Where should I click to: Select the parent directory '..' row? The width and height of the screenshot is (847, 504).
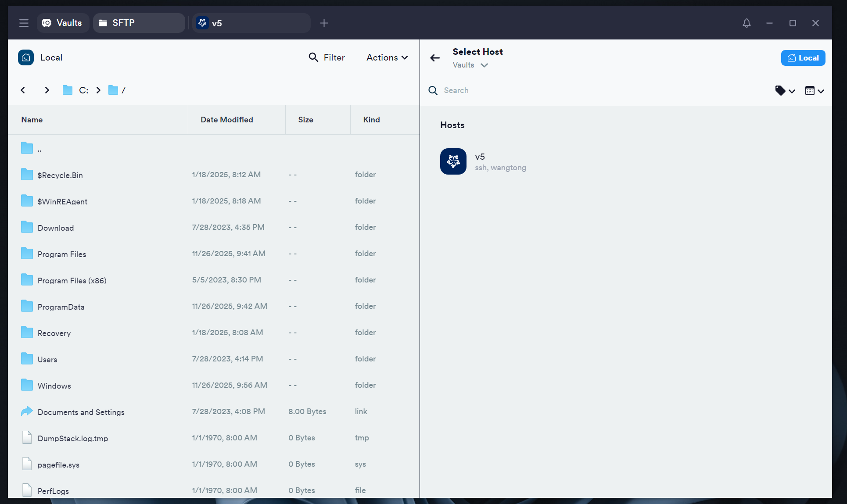[x=214, y=148]
